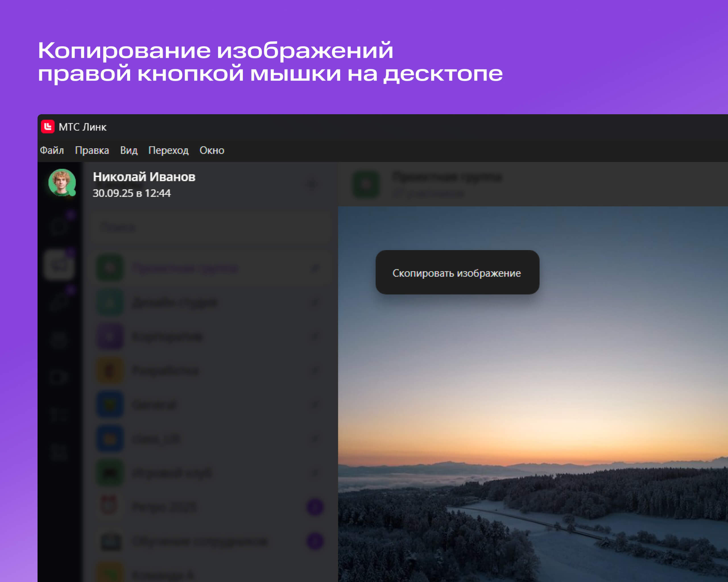Open the Переход menu
The image size is (728, 582).
coord(168,150)
